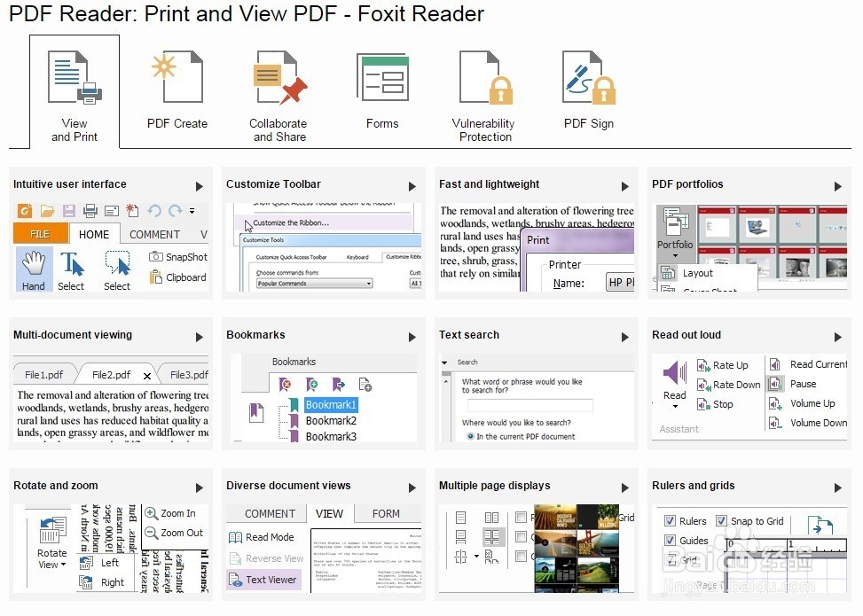Click the delete bookmark icon
The height and width of the screenshot is (616, 863).
click(285, 384)
